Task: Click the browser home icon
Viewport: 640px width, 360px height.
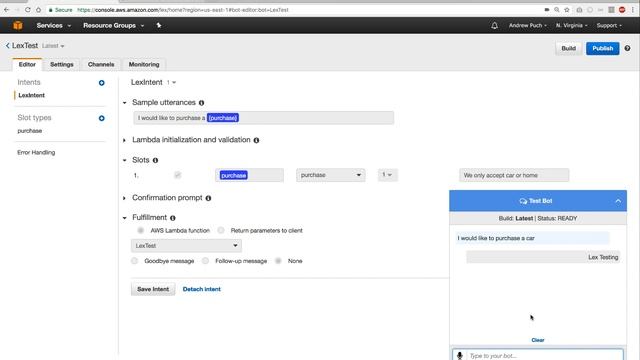Action: [x=38, y=9]
